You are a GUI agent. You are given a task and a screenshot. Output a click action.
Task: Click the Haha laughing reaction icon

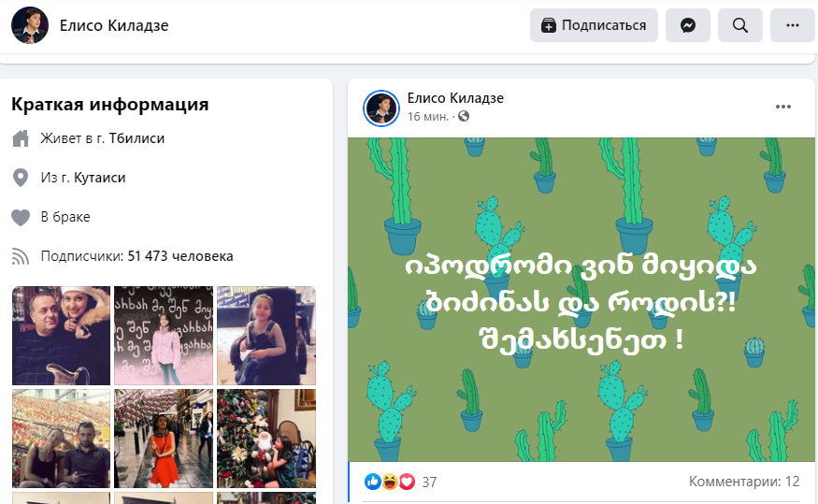[x=390, y=482]
